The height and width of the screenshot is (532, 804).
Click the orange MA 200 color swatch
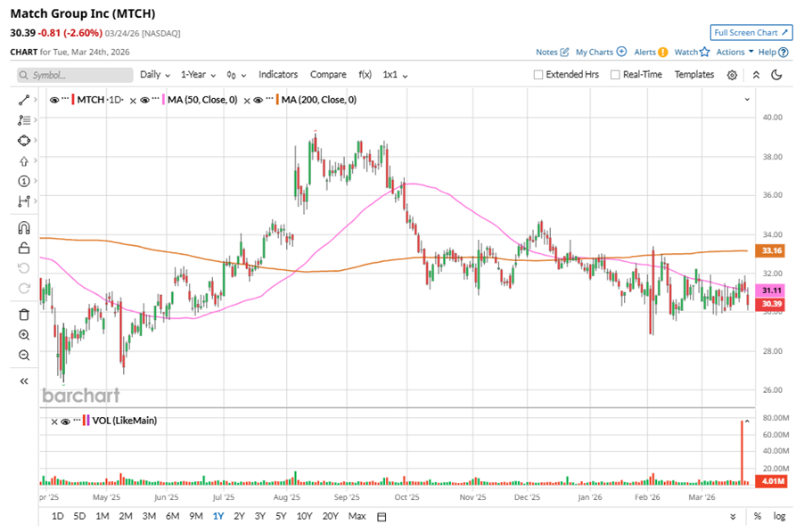point(277,100)
